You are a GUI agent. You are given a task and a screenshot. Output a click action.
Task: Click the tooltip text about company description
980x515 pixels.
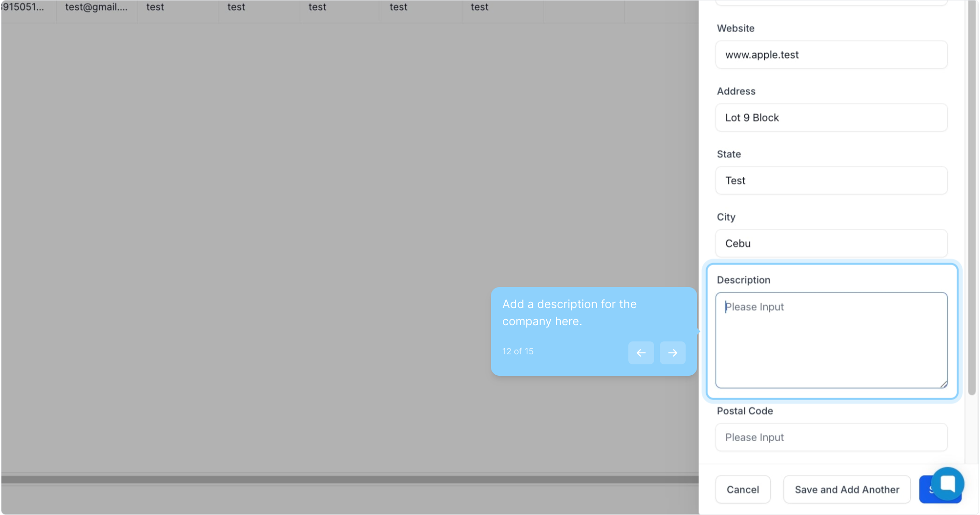click(x=569, y=313)
